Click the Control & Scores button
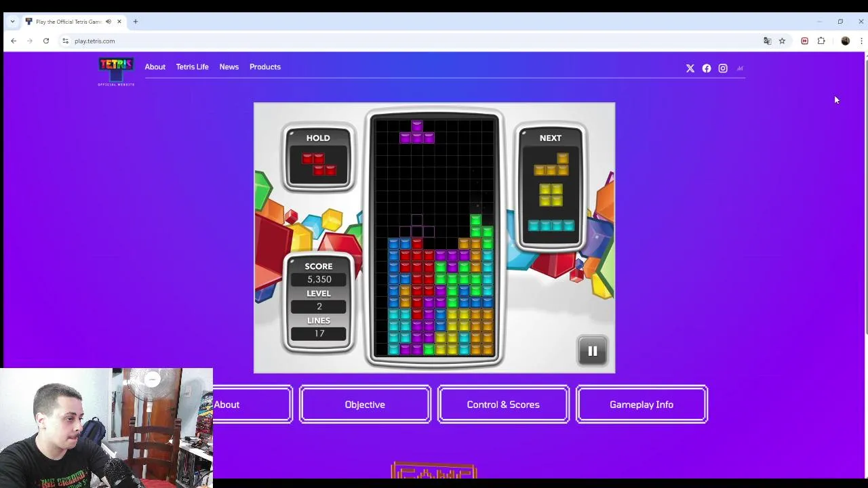The image size is (868, 488). point(503,405)
